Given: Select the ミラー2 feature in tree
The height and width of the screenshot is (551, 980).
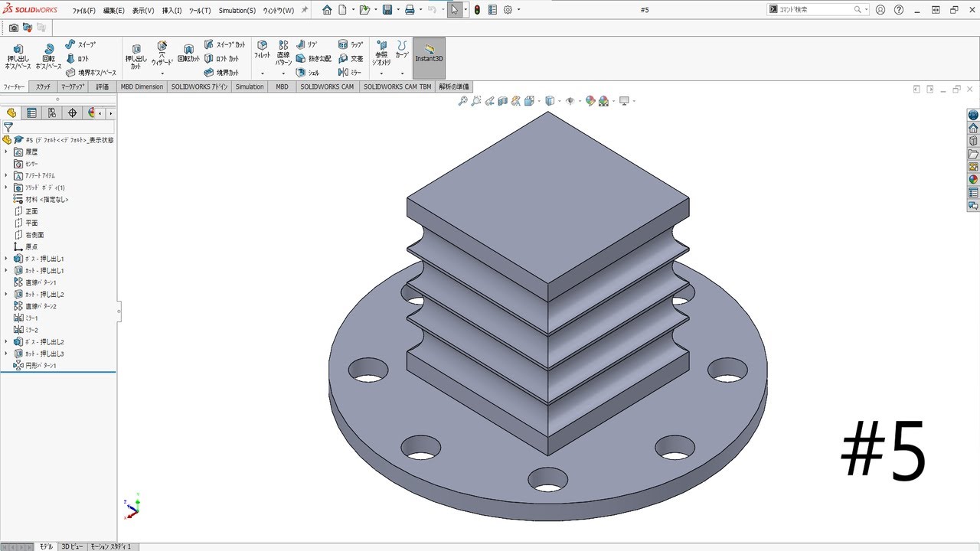Looking at the screenshot, I should (x=26, y=330).
